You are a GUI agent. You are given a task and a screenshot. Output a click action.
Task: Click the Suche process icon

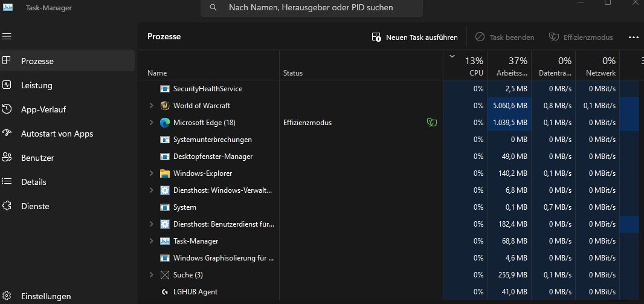click(165, 275)
